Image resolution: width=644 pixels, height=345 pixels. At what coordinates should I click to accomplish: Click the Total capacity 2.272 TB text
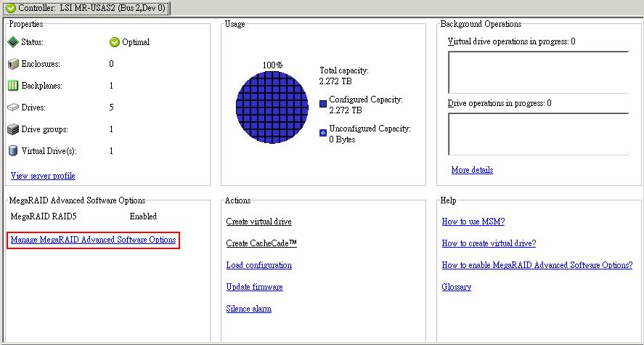pyautogui.click(x=344, y=76)
